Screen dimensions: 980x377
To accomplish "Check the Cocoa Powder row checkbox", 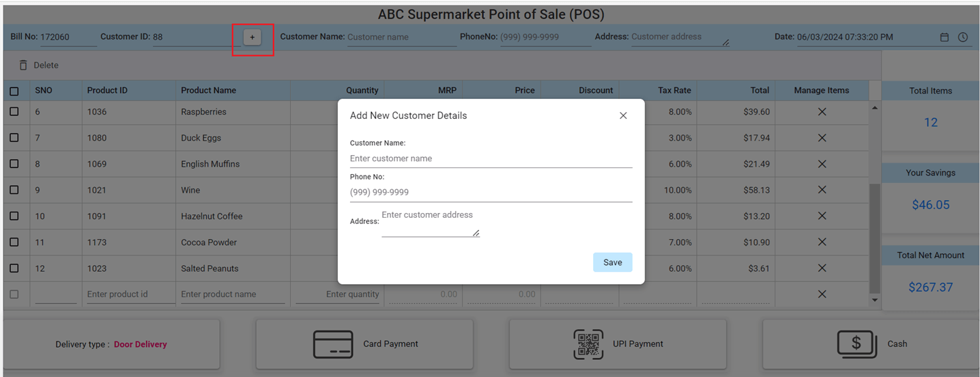I will (x=14, y=242).
